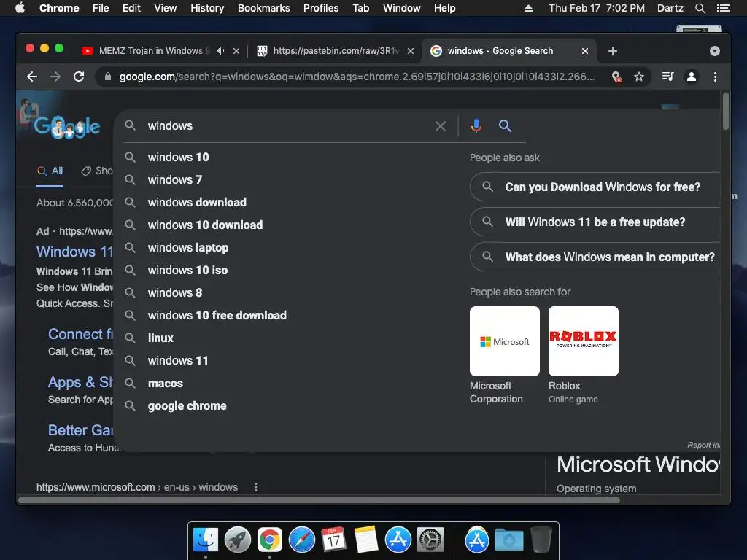The image size is (747, 560).
Task: Click the forward navigation arrow
Action: [x=55, y=77]
